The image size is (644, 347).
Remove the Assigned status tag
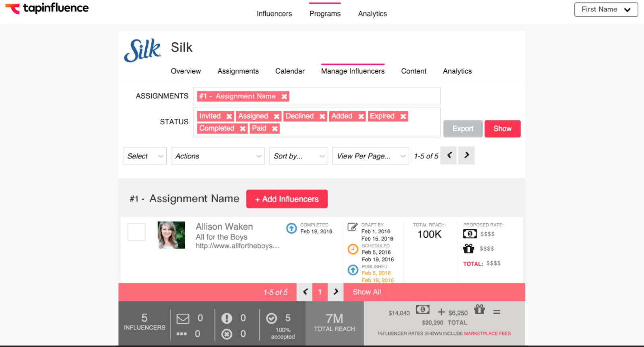click(x=277, y=116)
